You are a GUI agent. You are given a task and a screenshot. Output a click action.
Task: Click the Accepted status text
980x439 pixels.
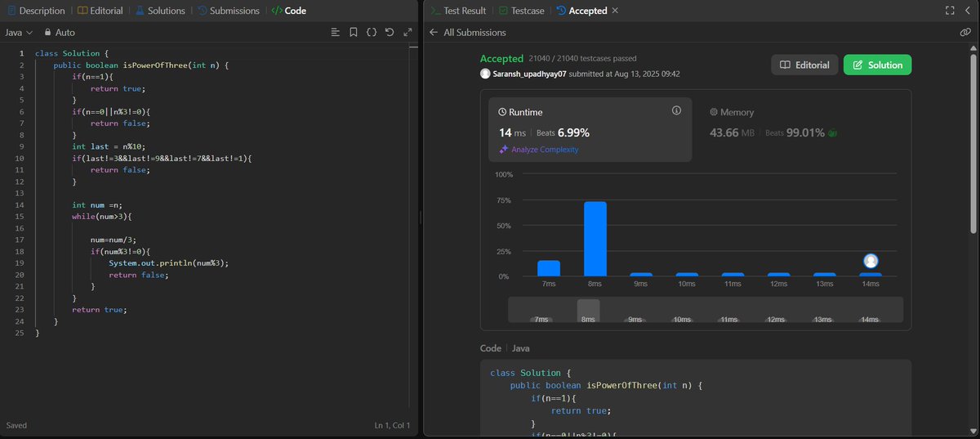coord(501,59)
